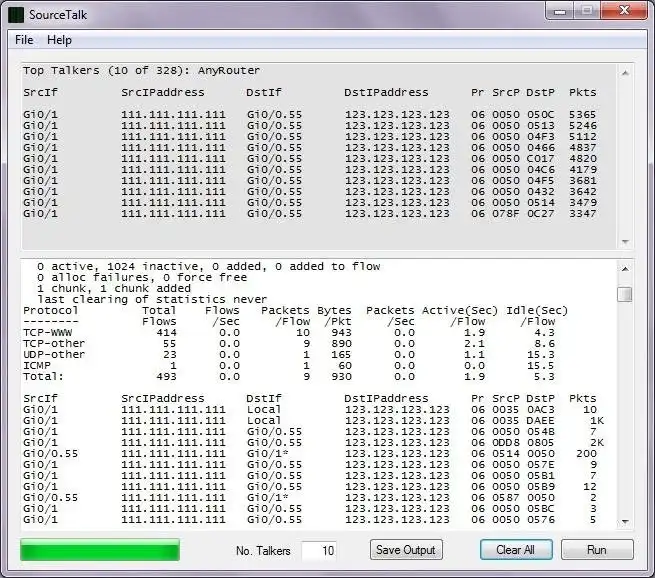
Task: Click the Protocol column header in the bottom pane
Action: point(51,310)
